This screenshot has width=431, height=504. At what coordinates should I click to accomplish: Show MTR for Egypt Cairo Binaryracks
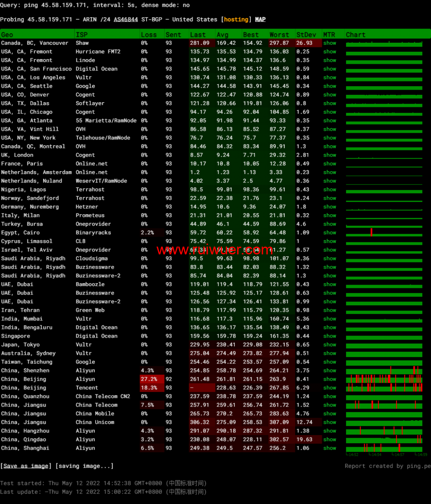pyautogui.click(x=330, y=233)
